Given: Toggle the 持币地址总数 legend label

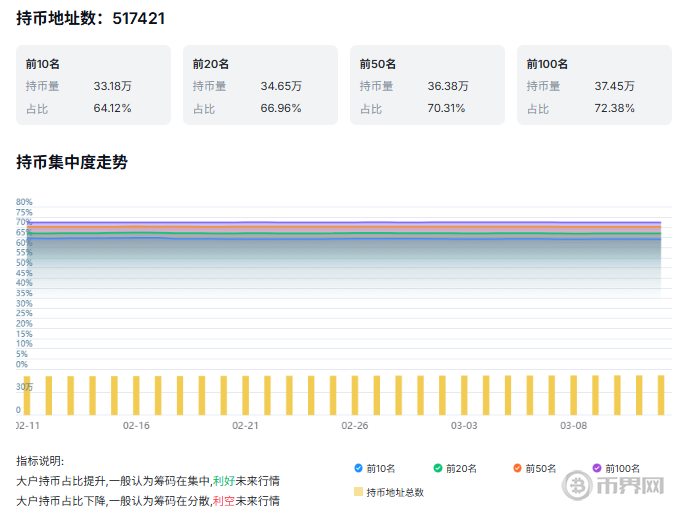Looking at the screenshot, I should click(395, 492).
